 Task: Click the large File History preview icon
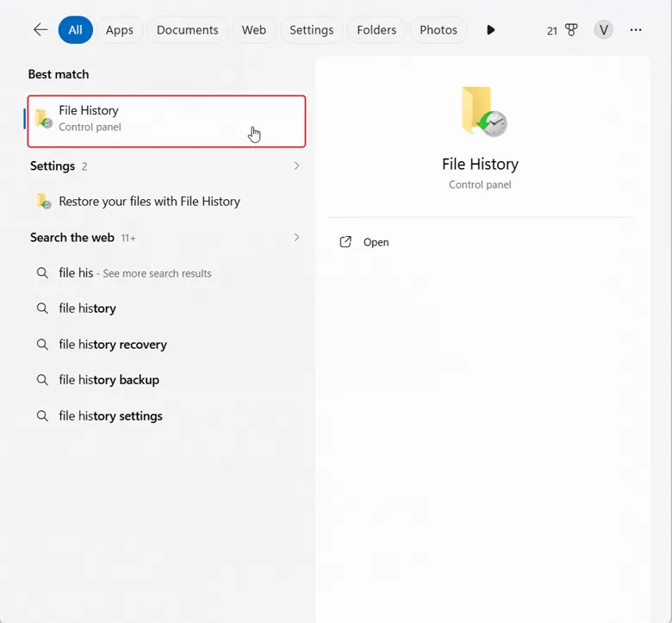click(484, 111)
